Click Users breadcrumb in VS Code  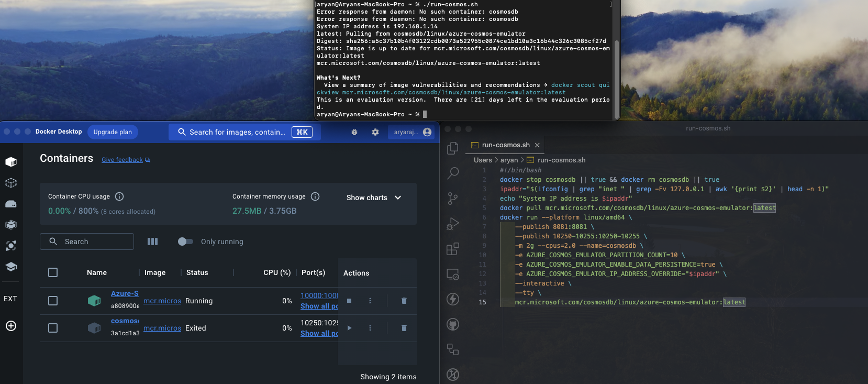pos(483,160)
